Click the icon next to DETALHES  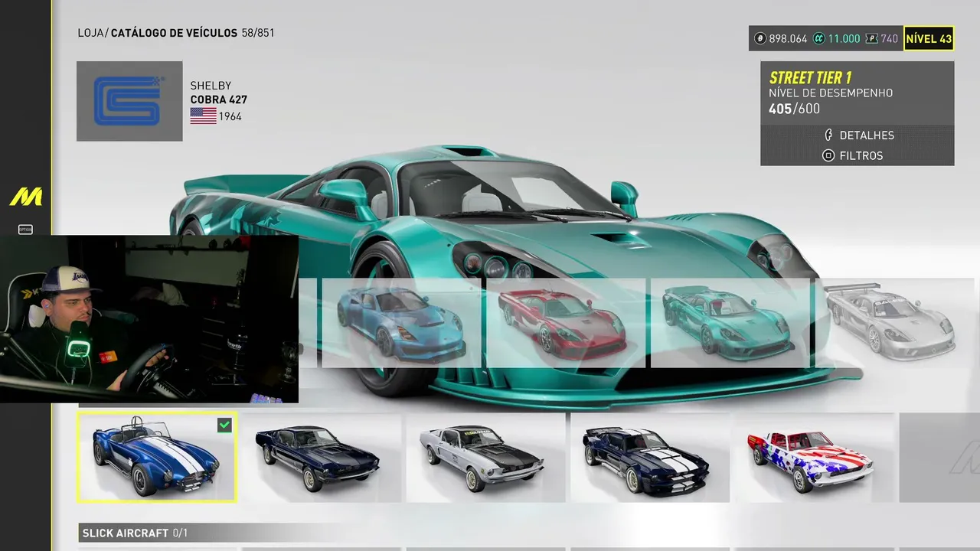point(828,135)
